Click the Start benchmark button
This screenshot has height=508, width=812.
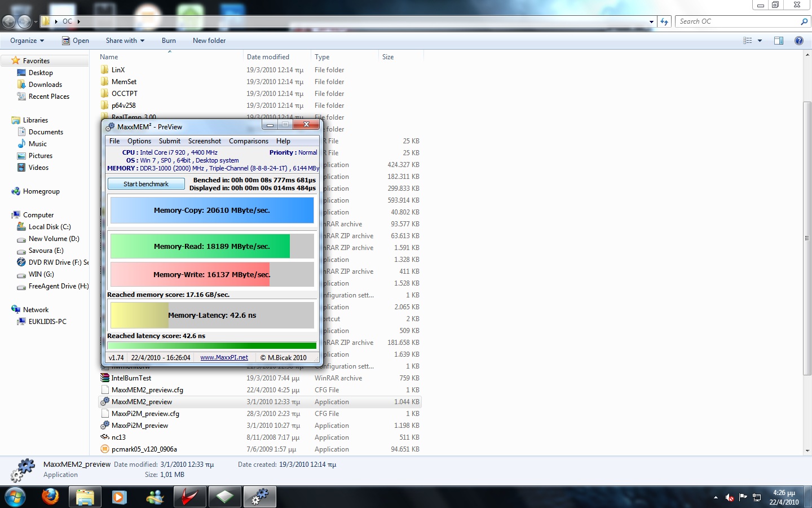tap(146, 184)
